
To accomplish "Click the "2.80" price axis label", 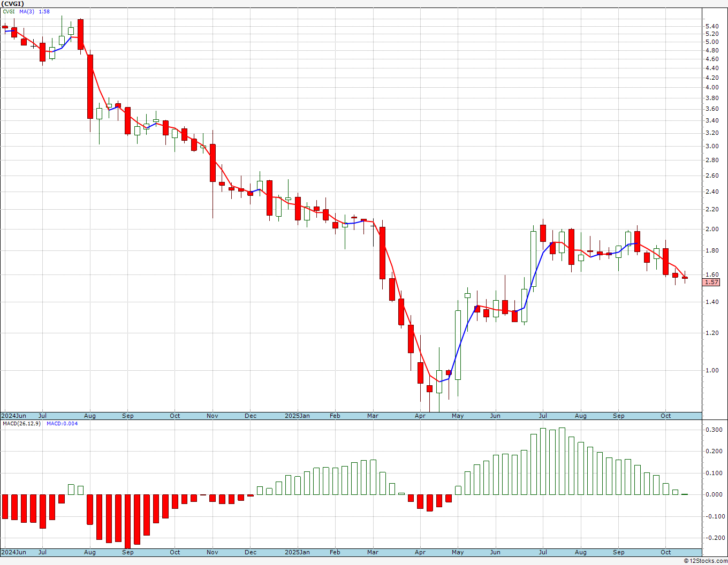I will pos(712,160).
